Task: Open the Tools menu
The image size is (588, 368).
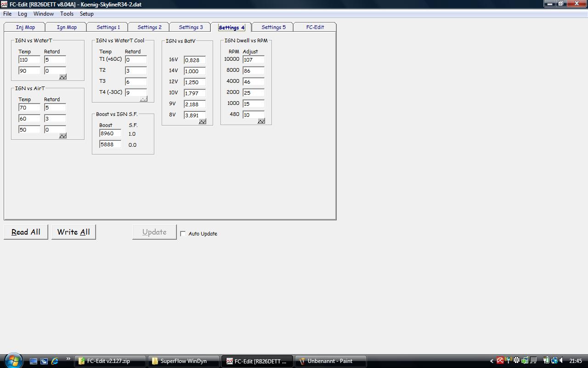Action: coord(67,14)
